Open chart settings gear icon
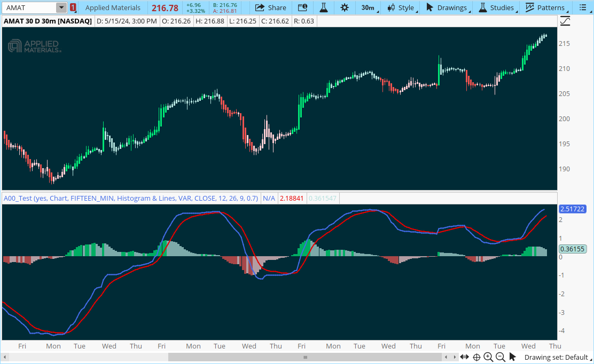594x364 pixels. [x=345, y=7]
